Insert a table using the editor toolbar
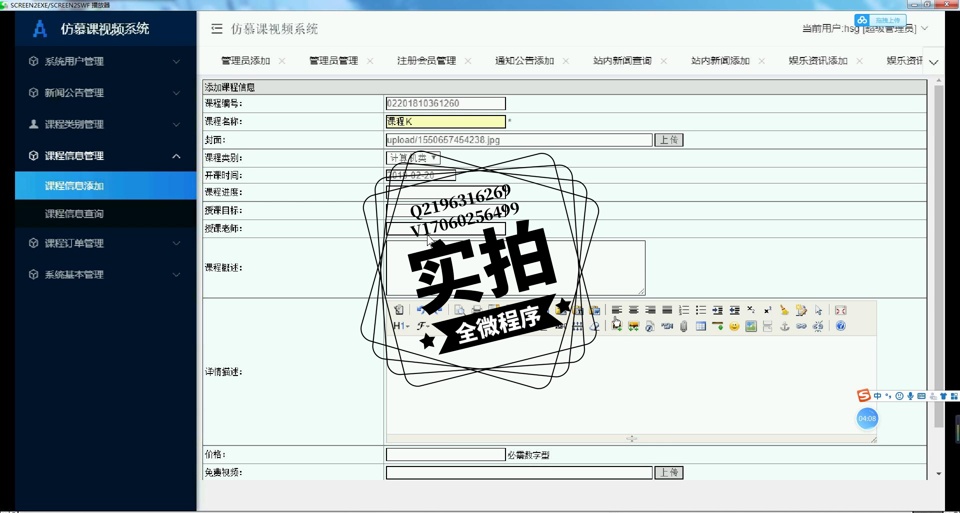This screenshot has width=960, height=513. tap(701, 326)
